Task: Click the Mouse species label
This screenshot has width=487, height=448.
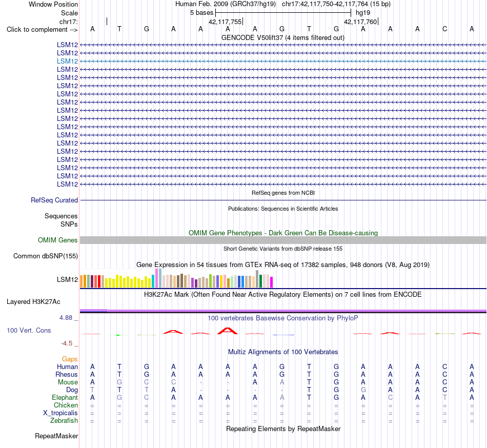Action: pyautogui.click(x=68, y=382)
